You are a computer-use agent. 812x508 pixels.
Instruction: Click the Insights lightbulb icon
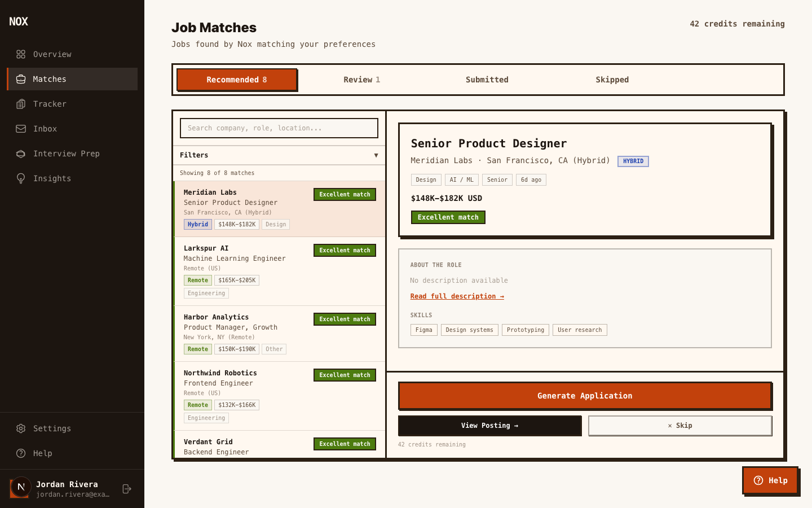[x=21, y=178]
